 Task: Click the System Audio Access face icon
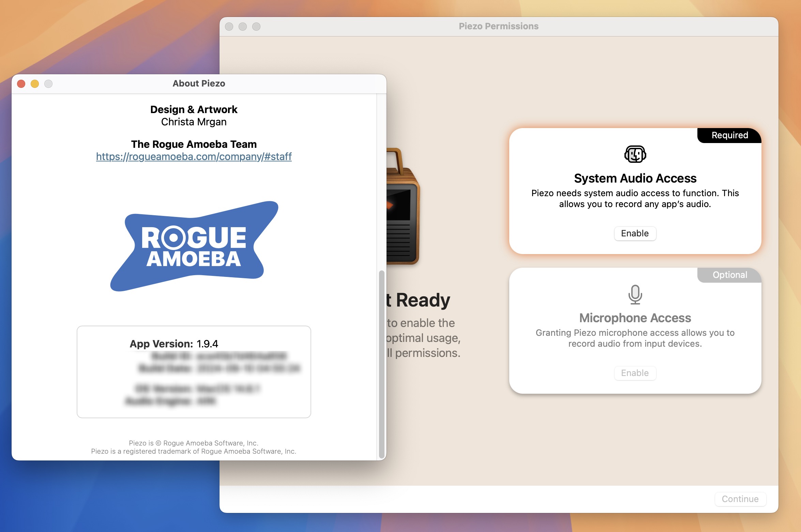[635, 154]
